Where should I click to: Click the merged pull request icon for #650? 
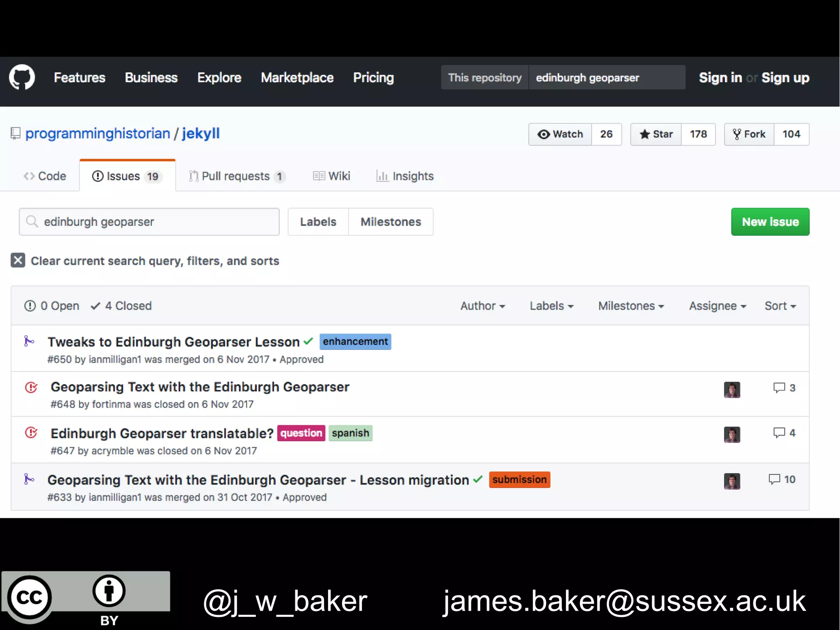pyautogui.click(x=29, y=341)
